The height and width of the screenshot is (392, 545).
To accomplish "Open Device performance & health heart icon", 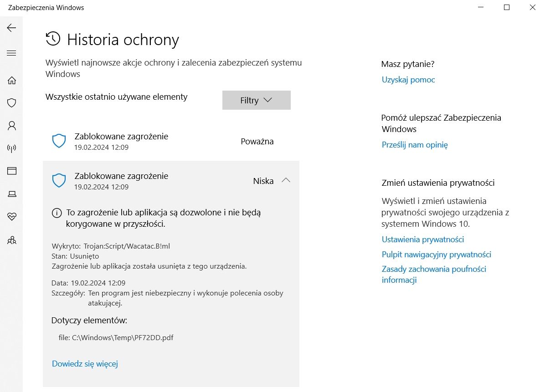I will pos(12,217).
